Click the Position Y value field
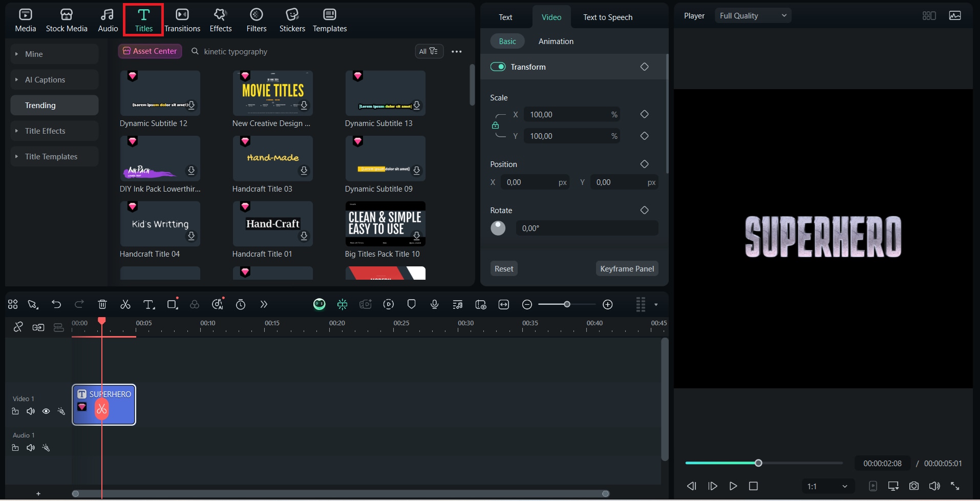 [x=624, y=182]
